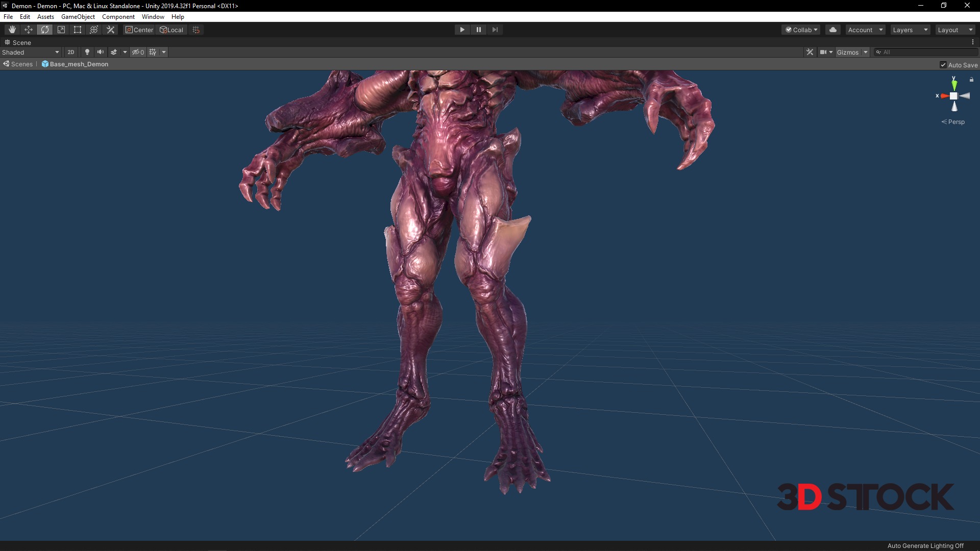
Task: Click the cloud services icon
Action: (x=833, y=30)
